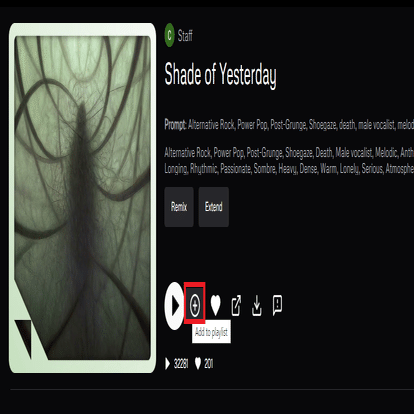This screenshot has height=414, width=414.
Task: Select the Longing tag
Action: [177, 169]
